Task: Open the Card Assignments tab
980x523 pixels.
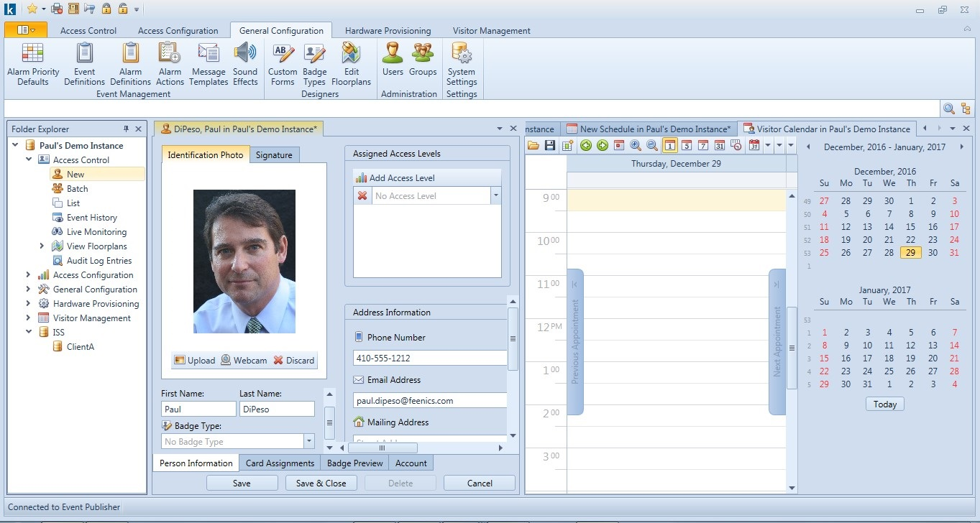Action: coord(280,463)
